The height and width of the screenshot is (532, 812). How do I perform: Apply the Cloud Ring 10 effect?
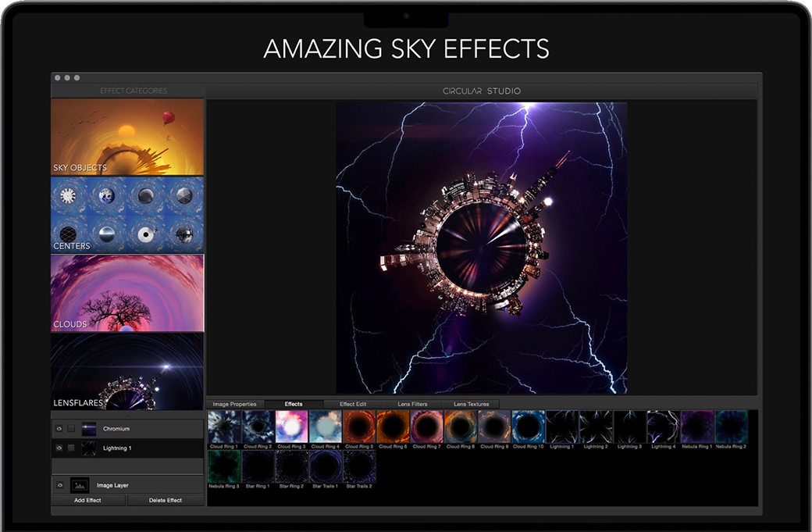528,427
